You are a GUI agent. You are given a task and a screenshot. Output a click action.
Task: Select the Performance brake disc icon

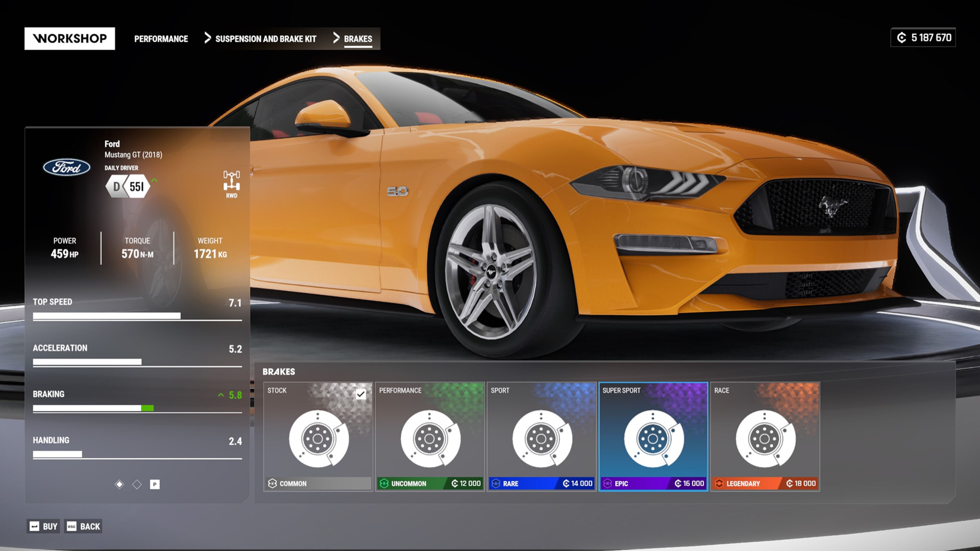click(430, 439)
